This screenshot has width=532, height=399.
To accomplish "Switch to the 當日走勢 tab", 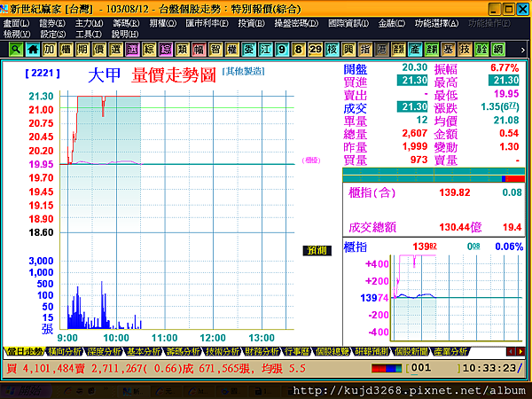I will pos(25,351).
